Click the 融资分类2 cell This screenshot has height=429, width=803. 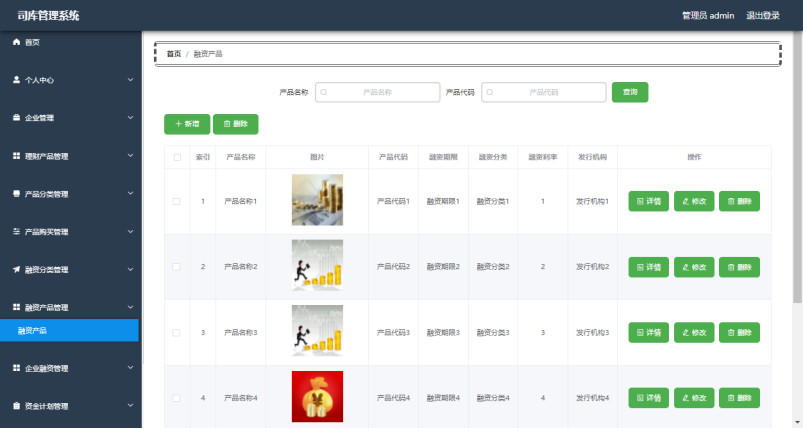pyautogui.click(x=493, y=267)
